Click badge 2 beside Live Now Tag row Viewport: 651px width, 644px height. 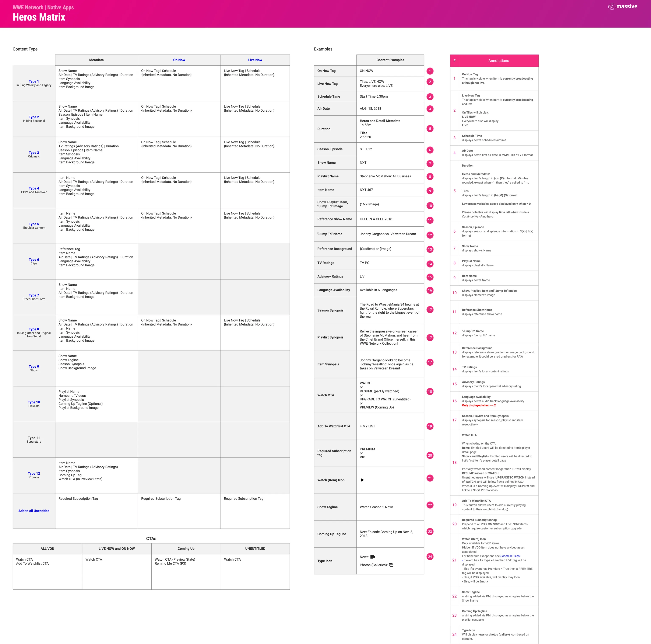430,82
